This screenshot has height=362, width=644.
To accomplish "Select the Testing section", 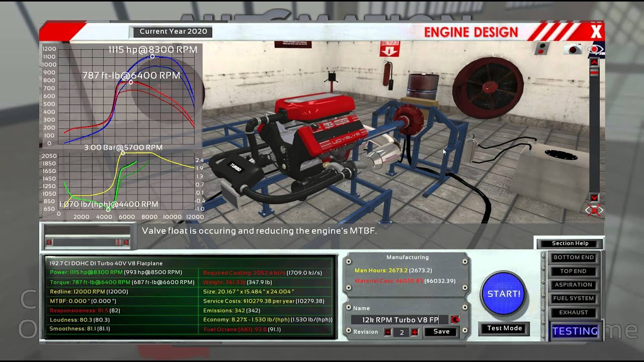I will (575, 331).
